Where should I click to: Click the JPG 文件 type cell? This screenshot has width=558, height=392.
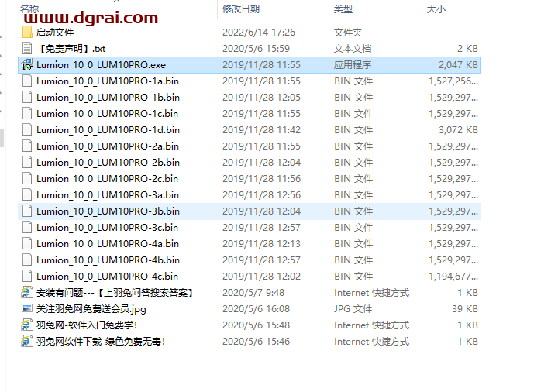point(353,309)
